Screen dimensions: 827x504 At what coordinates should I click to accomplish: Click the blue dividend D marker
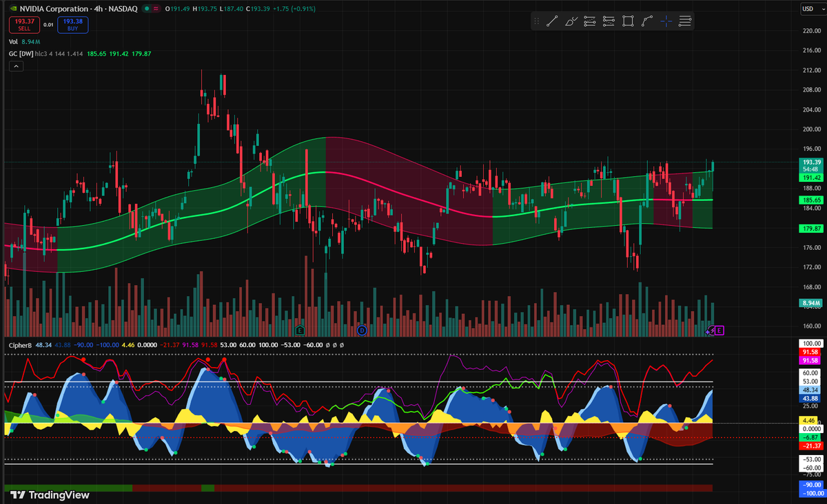pos(361,330)
